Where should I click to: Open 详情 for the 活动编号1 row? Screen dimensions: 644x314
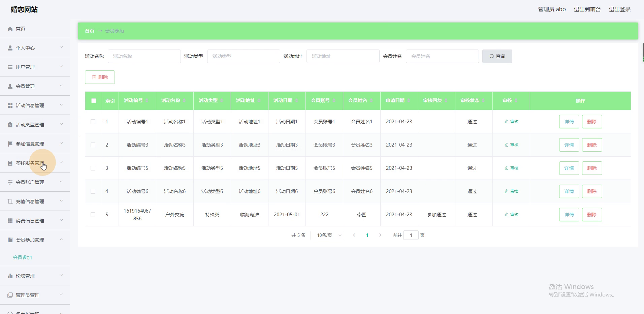tap(569, 122)
